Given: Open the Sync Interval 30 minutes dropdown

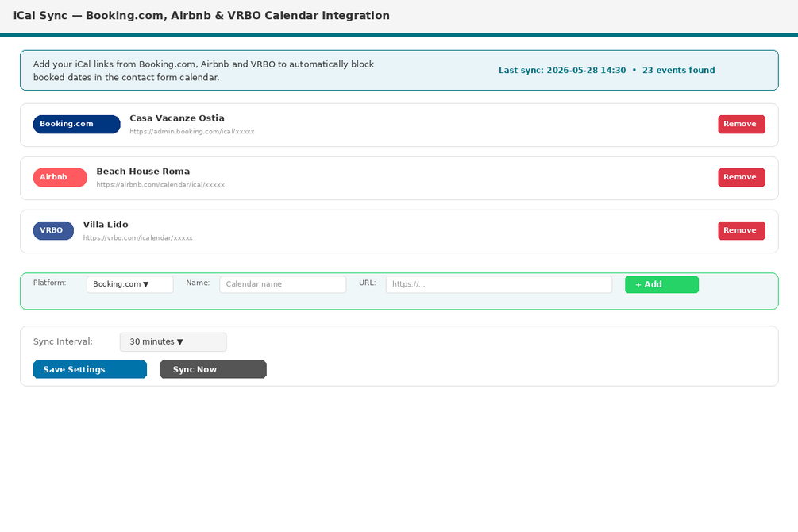Looking at the screenshot, I should pyautogui.click(x=173, y=341).
